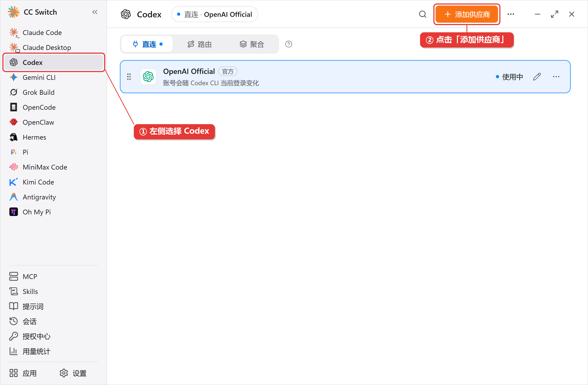
Task: Open 应用 apps view
Action: coord(23,373)
